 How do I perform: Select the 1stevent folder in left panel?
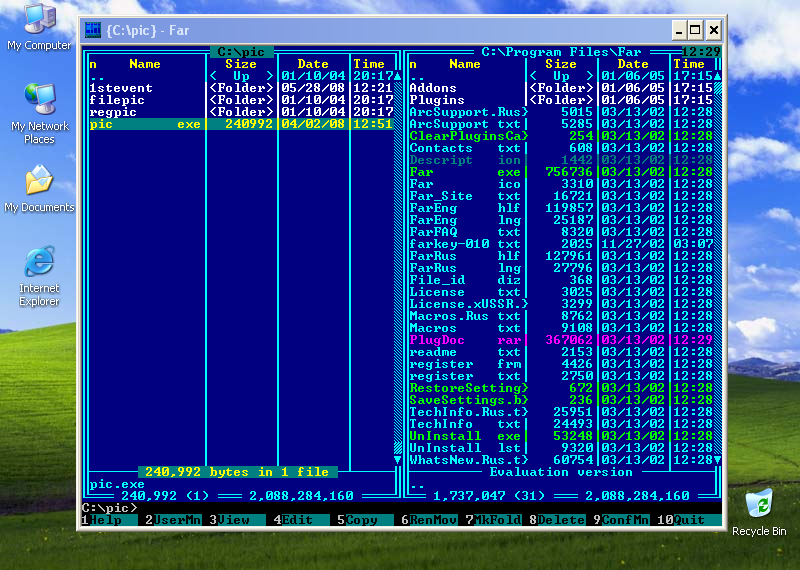(x=241, y=88)
